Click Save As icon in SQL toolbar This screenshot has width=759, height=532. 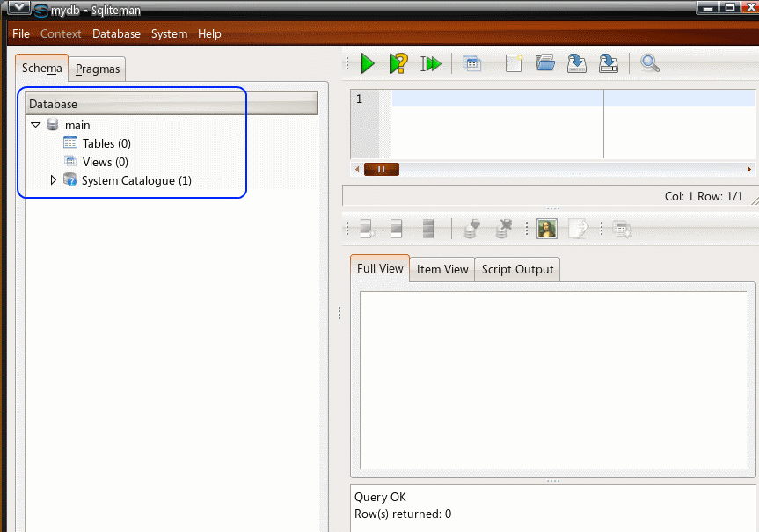click(608, 63)
